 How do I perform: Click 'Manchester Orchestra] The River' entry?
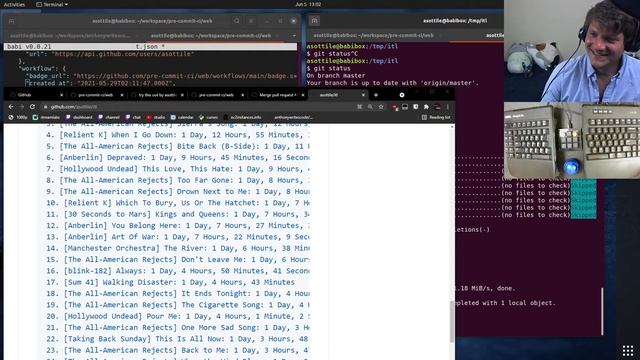tap(178, 248)
